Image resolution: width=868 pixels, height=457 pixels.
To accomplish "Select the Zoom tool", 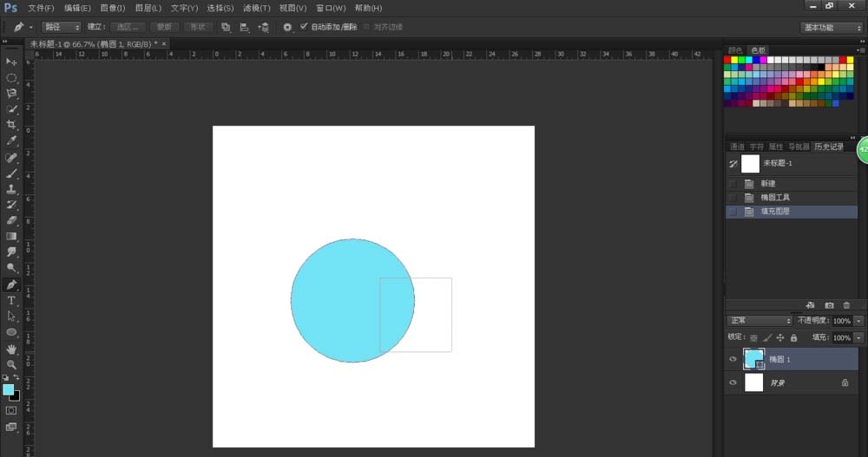I will coord(12,364).
